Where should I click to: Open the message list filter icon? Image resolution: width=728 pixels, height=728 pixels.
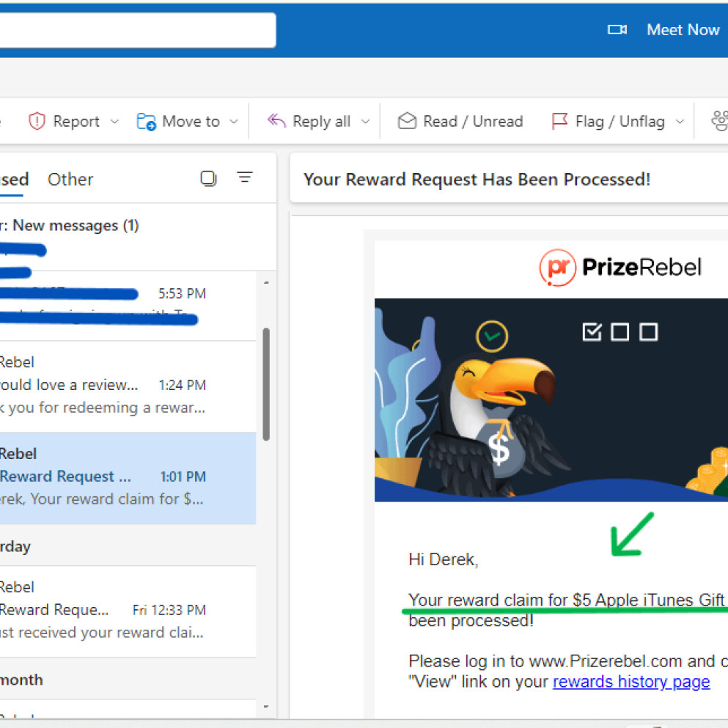tap(245, 177)
